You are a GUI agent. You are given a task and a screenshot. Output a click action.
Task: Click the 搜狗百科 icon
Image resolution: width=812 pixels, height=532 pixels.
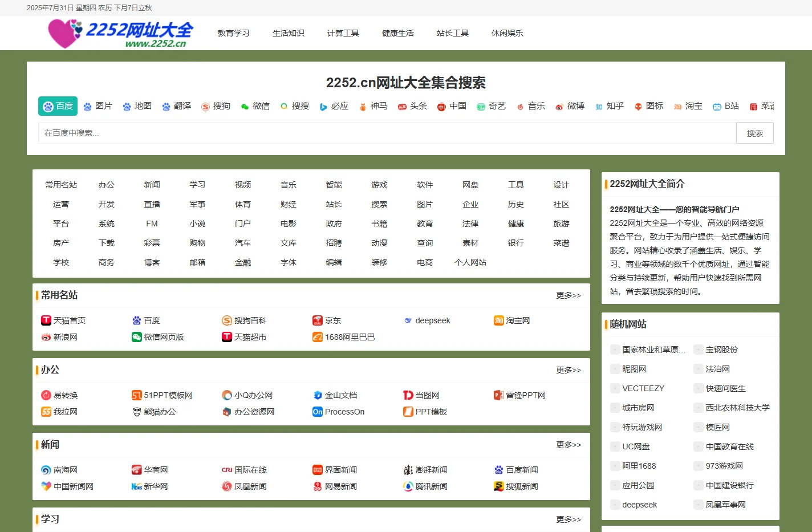coord(227,320)
